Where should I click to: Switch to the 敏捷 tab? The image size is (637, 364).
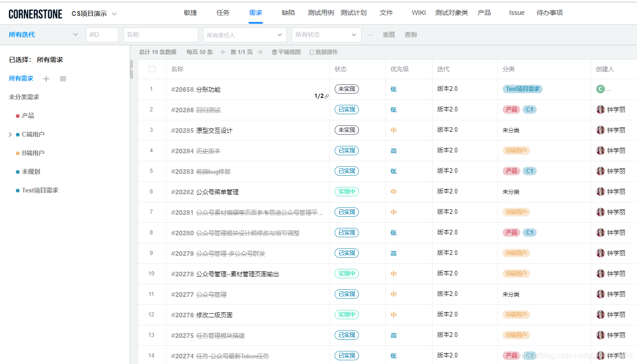(190, 13)
